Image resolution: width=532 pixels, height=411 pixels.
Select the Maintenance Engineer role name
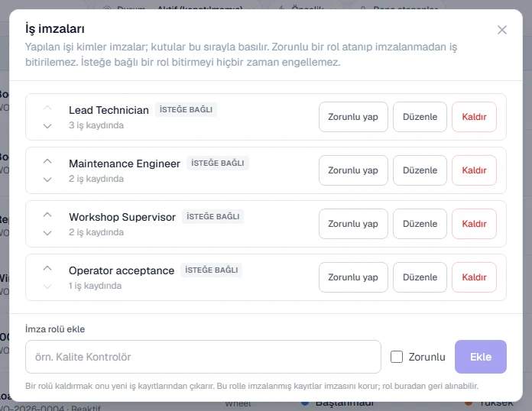click(x=125, y=163)
